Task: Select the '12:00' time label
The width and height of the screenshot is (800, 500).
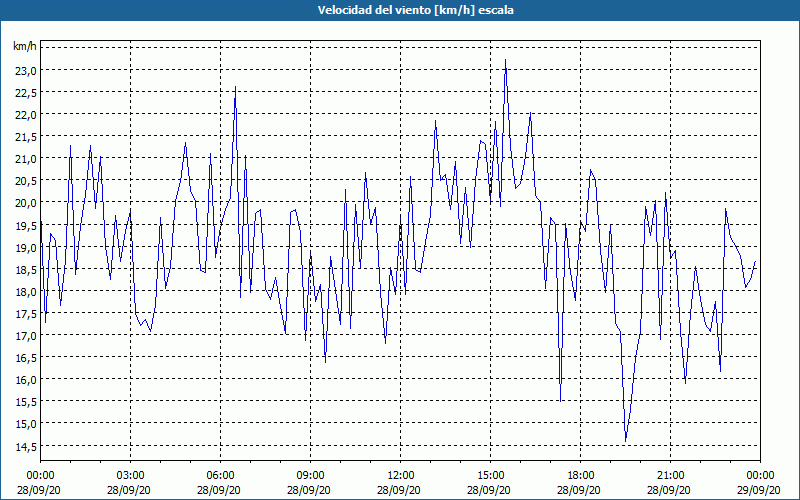Action: pos(400,476)
